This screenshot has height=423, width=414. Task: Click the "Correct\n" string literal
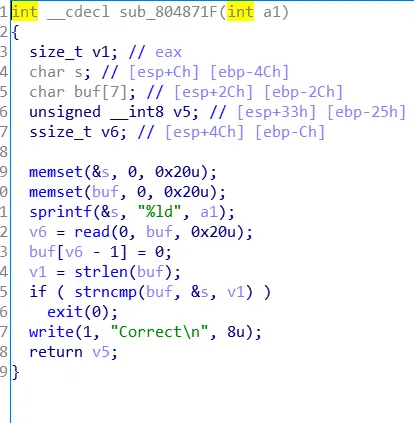tap(160, 332)
